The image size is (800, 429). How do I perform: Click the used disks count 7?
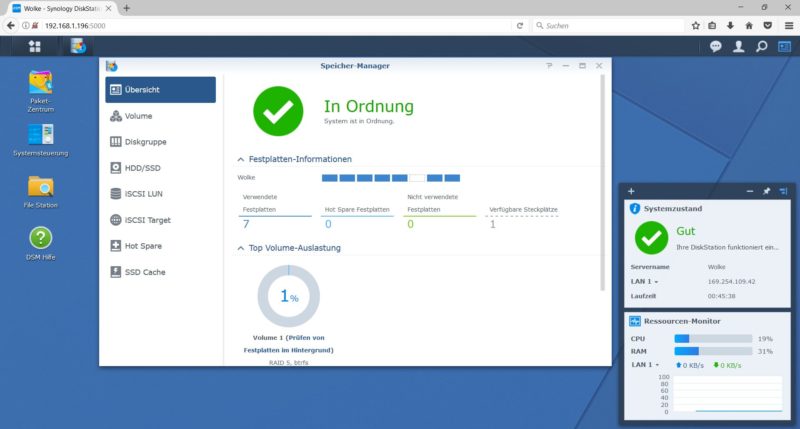[246, 224]
